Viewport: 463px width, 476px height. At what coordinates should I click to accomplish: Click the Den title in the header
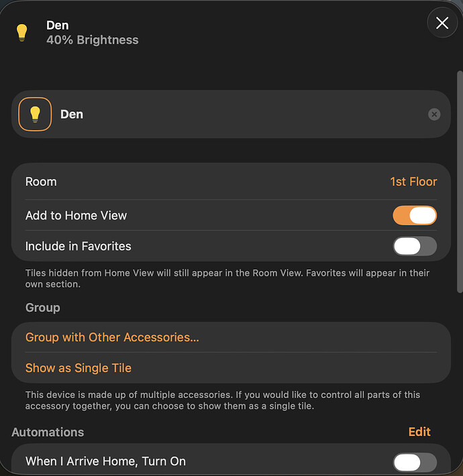58,25
